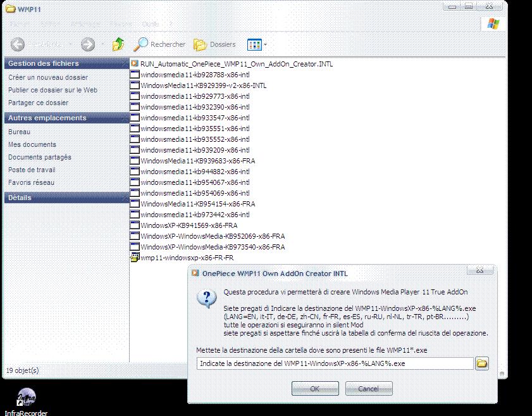Image resolution: width=532 pixels, height=416 pixels.
Task: Select the wmp11-windowsxp-x86-FR-FR installer icon
Action: (x=135, y=258)
